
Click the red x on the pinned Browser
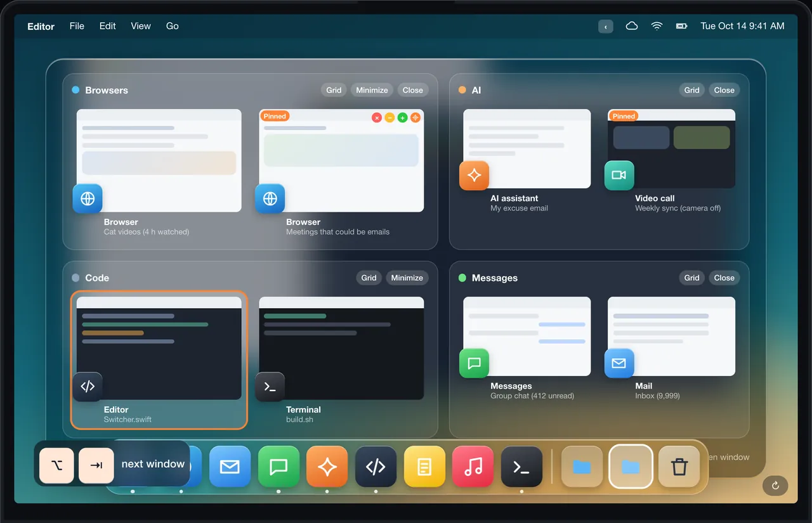(376, 118)
